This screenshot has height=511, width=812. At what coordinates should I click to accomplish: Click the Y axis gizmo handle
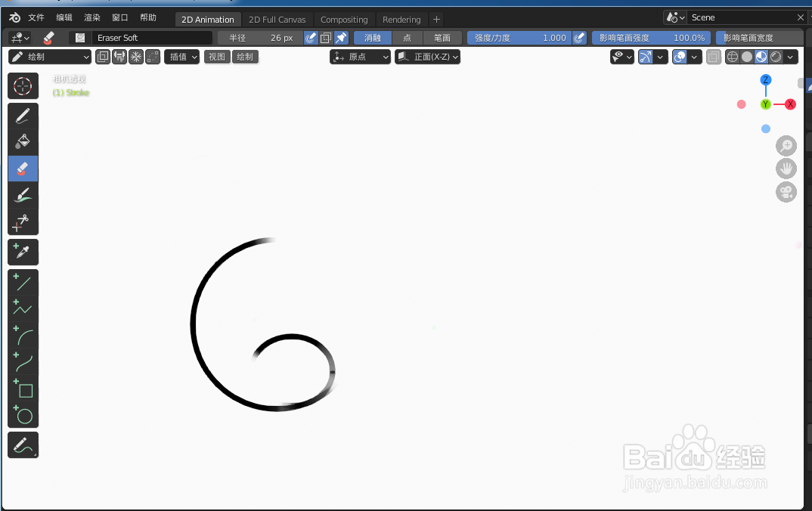(x=766, y=104)
